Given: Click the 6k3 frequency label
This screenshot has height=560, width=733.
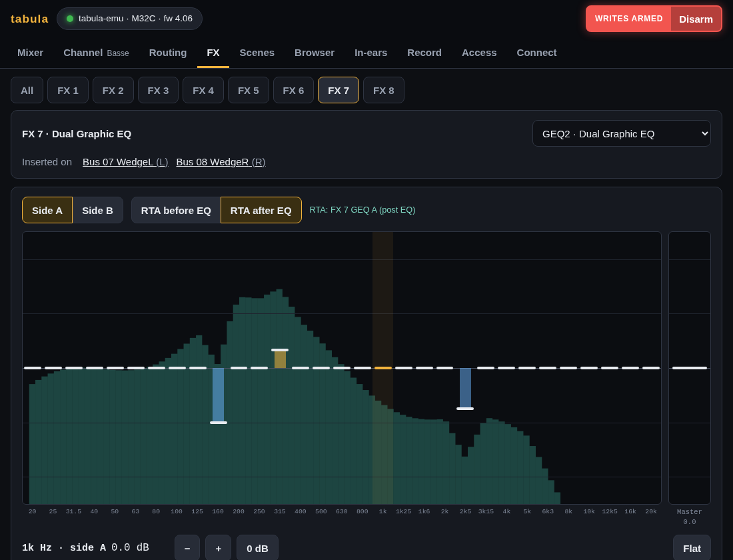Looking at the screenshot, I should coord(548,511).
